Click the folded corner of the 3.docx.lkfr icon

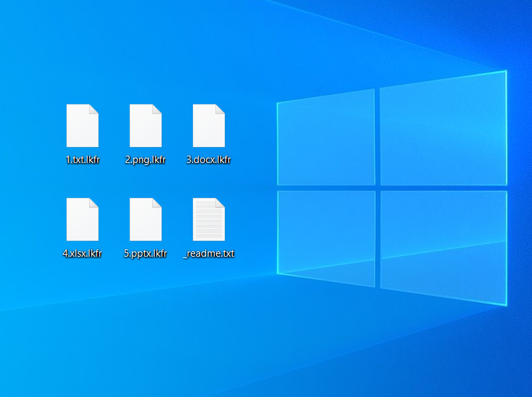pos(220,108)
